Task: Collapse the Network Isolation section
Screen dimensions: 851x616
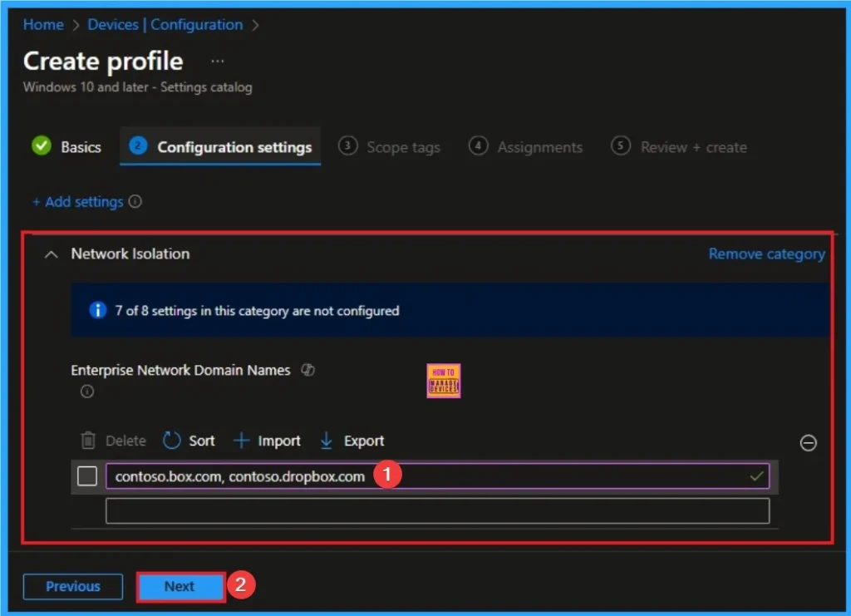Action: point(51,254)
